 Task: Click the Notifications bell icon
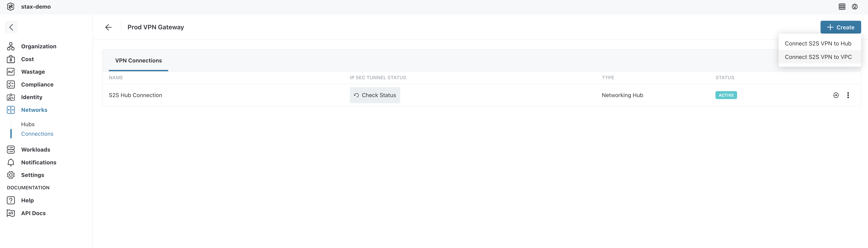pos(11,162)
